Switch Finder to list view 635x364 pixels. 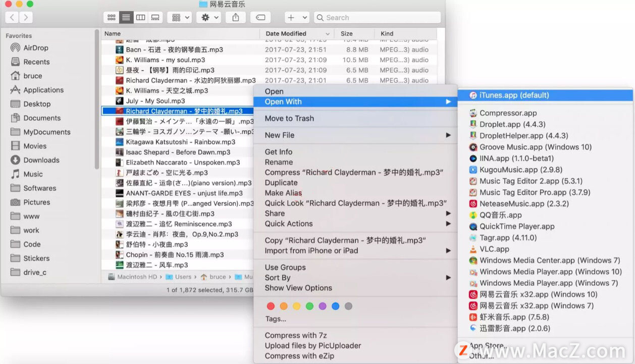(x=126, y=17)
